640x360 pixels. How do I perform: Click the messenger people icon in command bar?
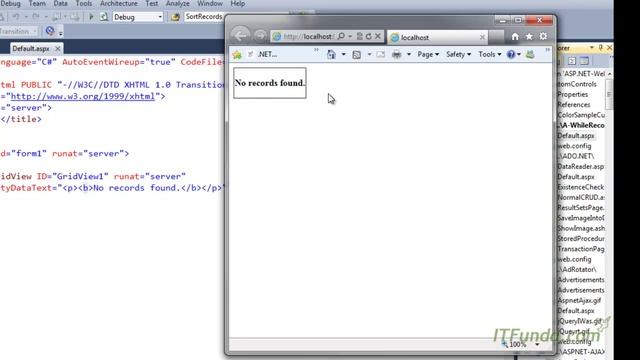(x=530, y=54)
